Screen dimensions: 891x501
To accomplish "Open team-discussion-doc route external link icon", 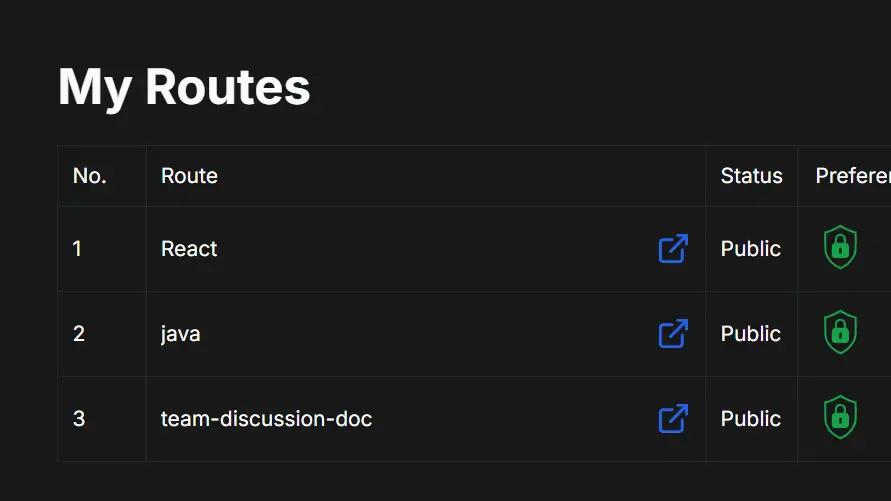I will point(673,419).
